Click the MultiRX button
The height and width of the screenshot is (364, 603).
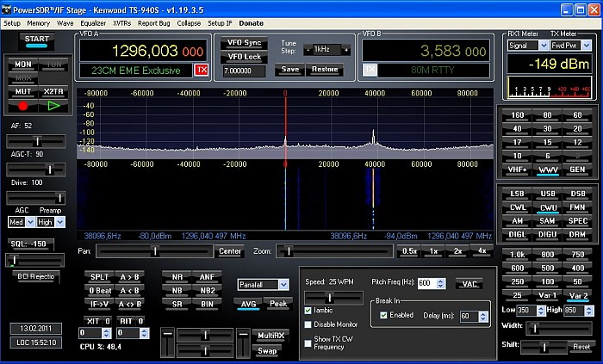[x=270, y=336]
